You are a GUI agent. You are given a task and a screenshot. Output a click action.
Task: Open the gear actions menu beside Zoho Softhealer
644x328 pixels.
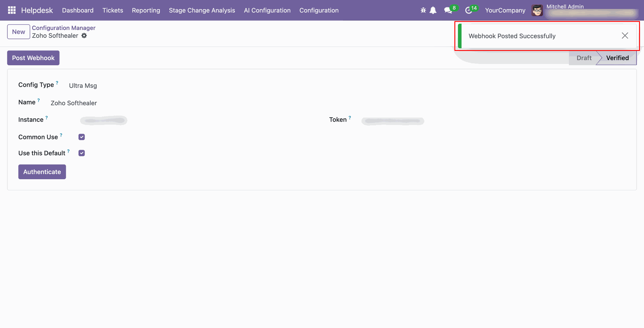[x=84, y=36]
